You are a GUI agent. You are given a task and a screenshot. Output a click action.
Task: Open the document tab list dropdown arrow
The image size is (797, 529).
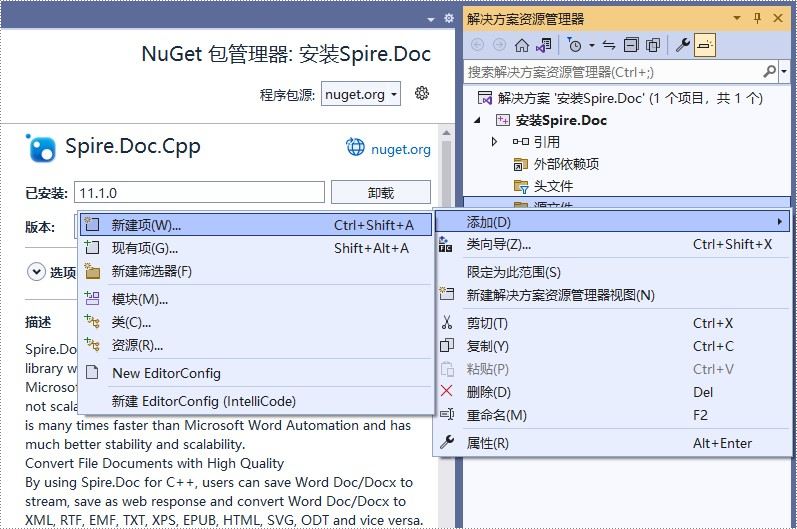431,19
